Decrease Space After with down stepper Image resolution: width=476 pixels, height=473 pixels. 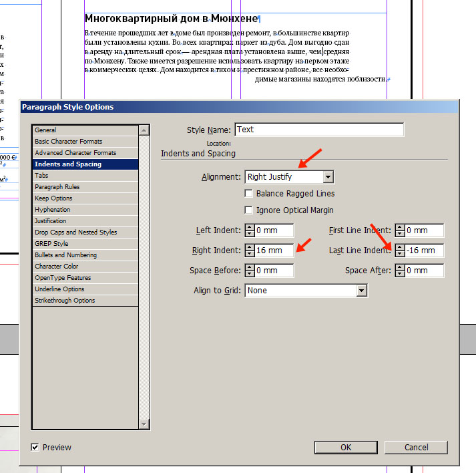pos(400,274)
